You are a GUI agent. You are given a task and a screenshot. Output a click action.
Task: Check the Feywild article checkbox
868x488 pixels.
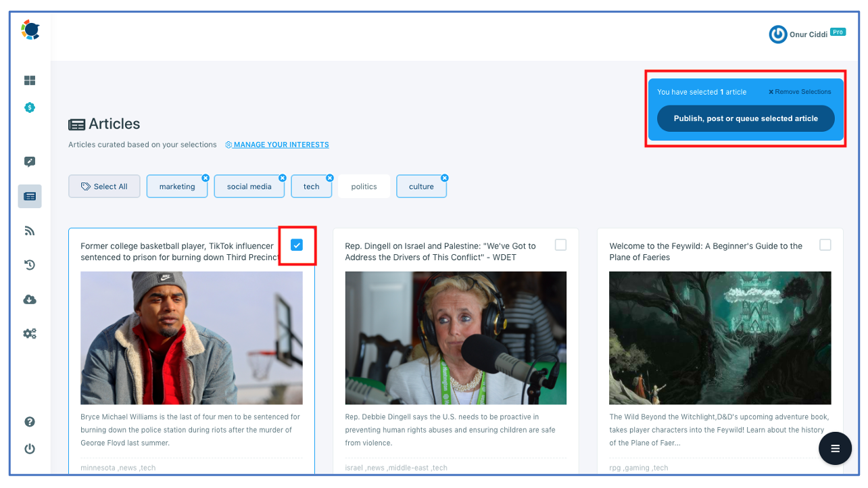click(x=825, y=245)
